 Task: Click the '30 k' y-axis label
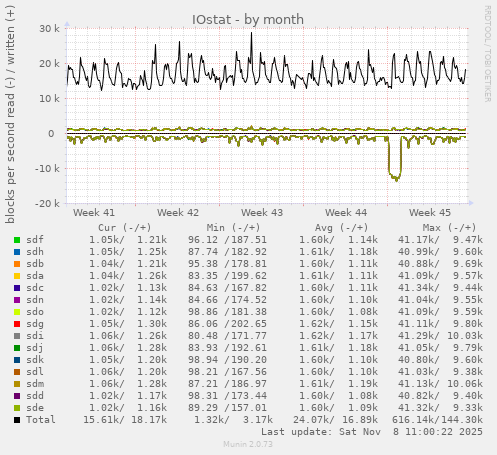click(49, 29)
